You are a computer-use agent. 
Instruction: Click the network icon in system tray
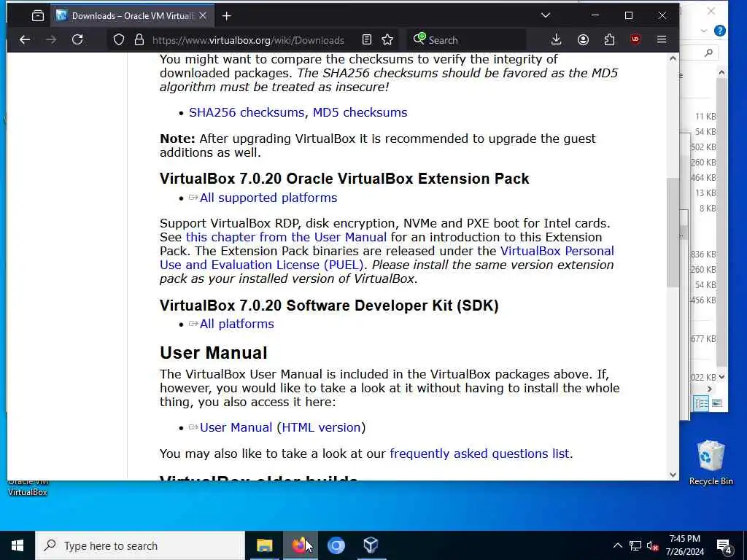click(x=635, y=545)
